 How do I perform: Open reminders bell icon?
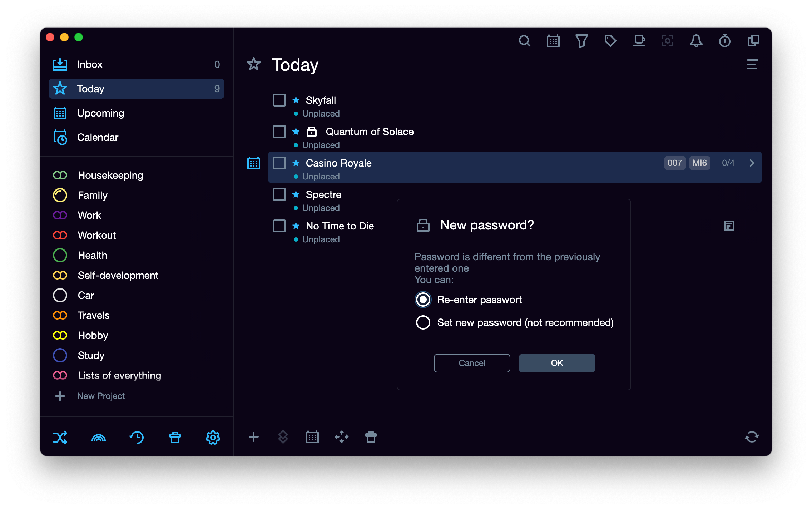click(696, 41)
